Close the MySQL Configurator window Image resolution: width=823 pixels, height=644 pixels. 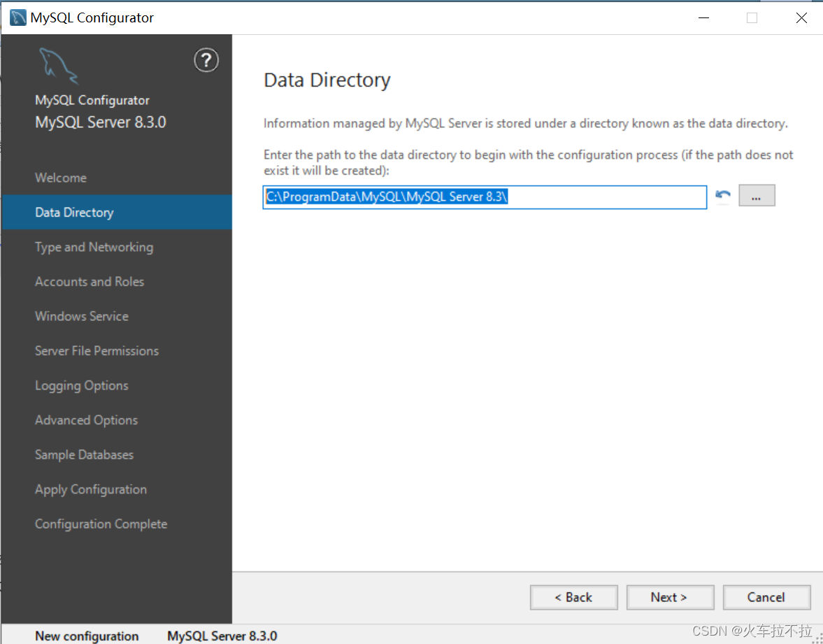point(801,18)
